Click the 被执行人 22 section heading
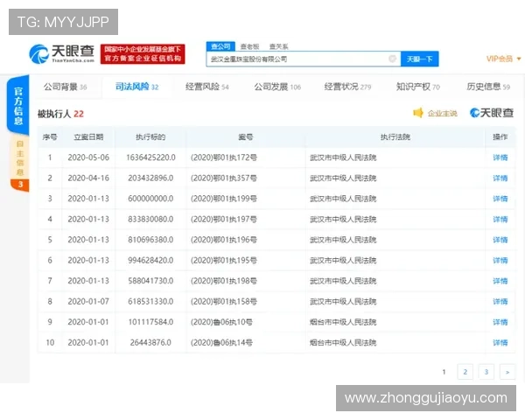525x420 pixels. (x=60, y=114)
